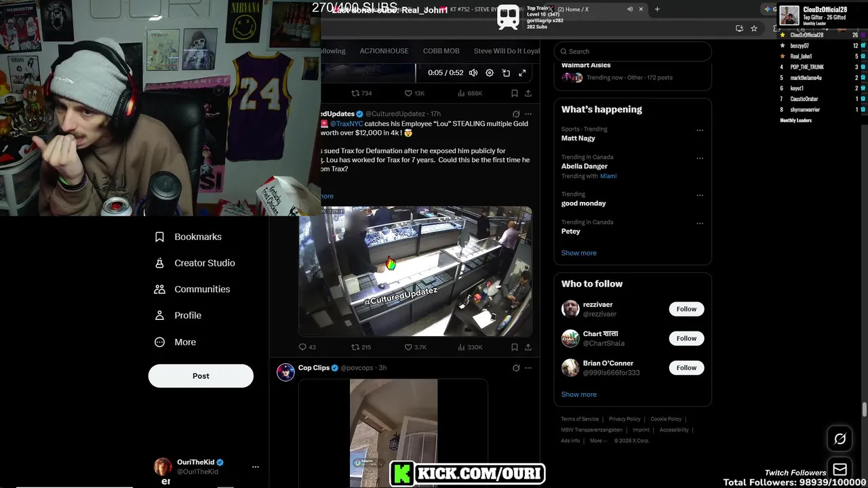Expand the video to fullscreen
The height and width of the screenshot is (488, 868).
522,73
